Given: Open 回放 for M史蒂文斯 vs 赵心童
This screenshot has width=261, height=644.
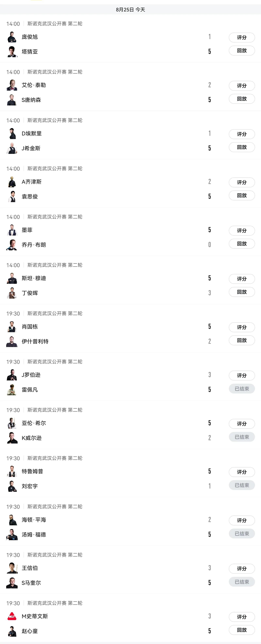Looking at the screenshot, I should coord(242,630).
